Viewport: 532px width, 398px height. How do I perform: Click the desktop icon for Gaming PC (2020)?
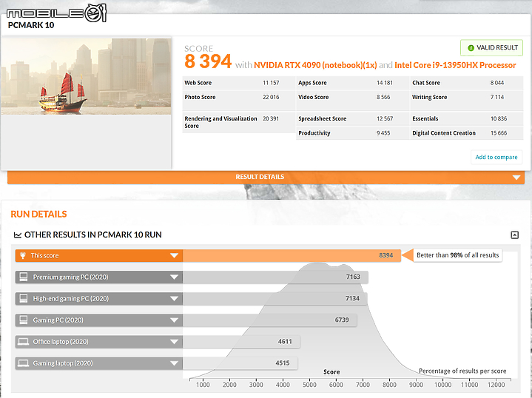(x=24, y=320)
